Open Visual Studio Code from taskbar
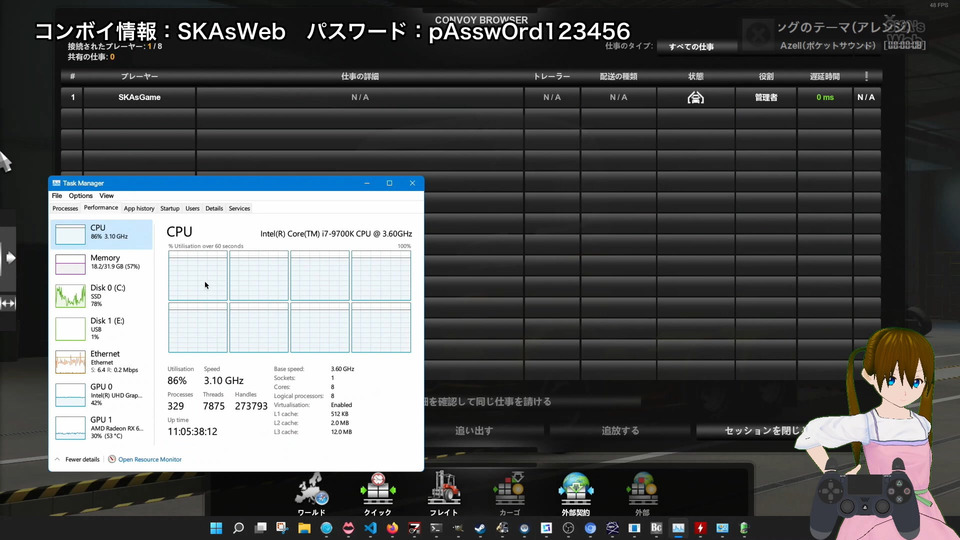The height and width of the screenshot is (540, 960). click(370, 528)
